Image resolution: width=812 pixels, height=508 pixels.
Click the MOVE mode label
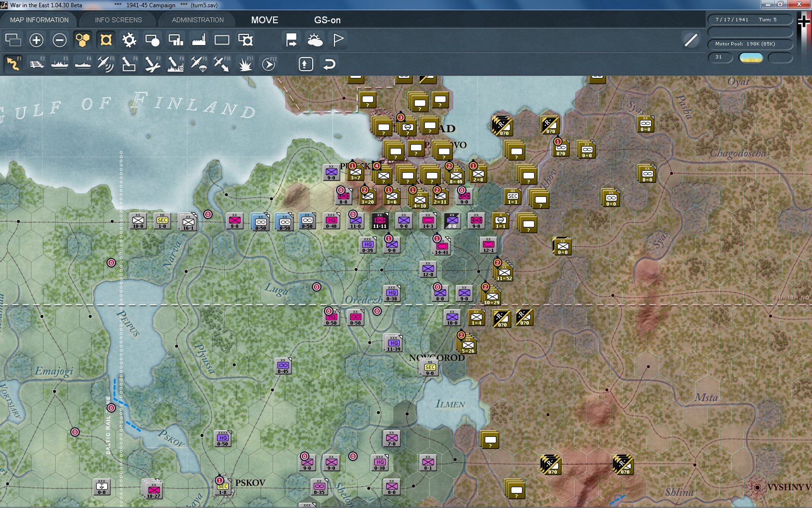click(264, 20)
